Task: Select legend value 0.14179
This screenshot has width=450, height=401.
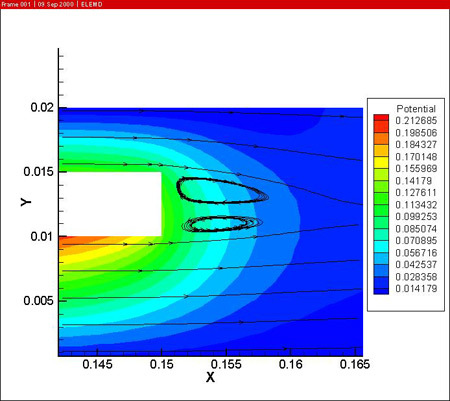Action: tap(413, 181)
